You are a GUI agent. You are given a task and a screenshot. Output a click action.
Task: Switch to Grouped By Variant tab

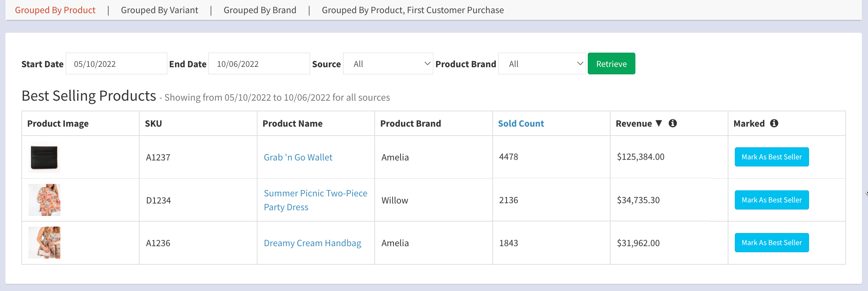(x=159, y=10)
